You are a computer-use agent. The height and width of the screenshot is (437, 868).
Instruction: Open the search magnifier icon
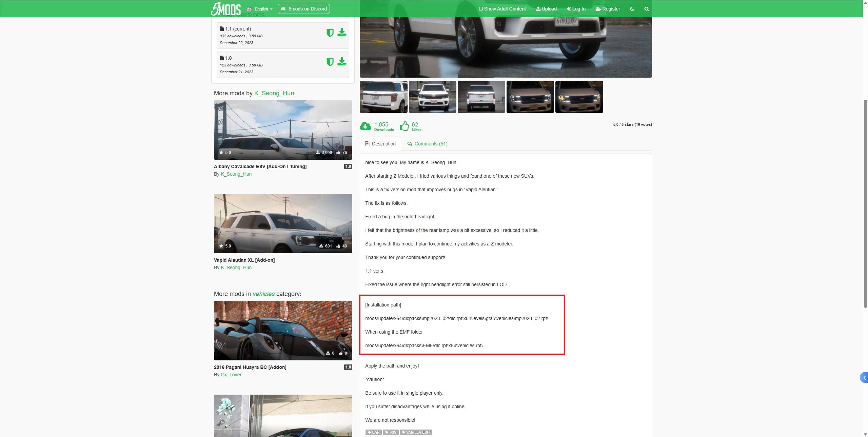(647, 9)
